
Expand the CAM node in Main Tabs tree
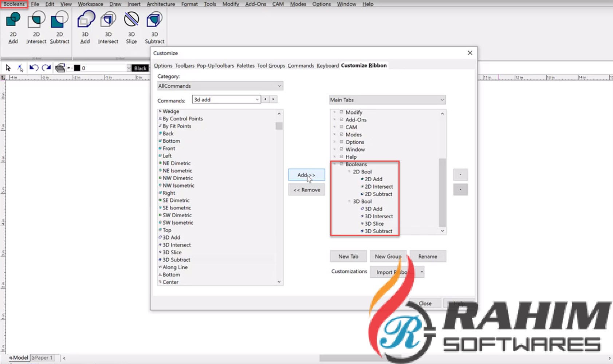pos(334,127)
